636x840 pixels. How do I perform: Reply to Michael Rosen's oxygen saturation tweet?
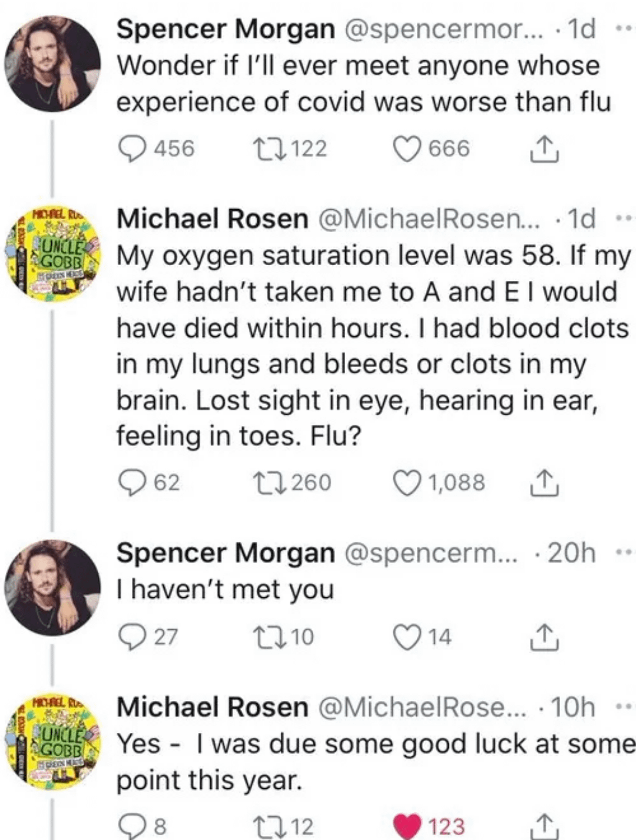pyautogui.click(x=132, y=483)
